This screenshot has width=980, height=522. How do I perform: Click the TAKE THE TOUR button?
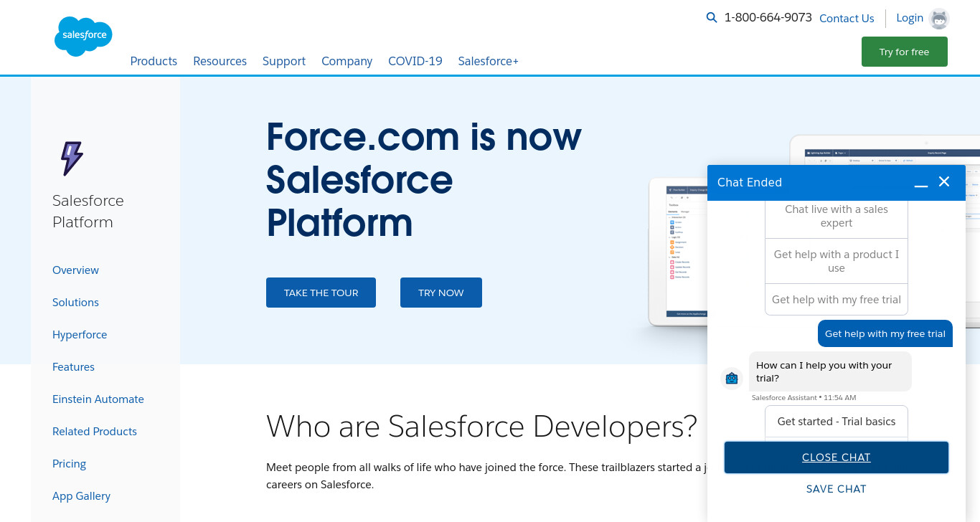321,293
